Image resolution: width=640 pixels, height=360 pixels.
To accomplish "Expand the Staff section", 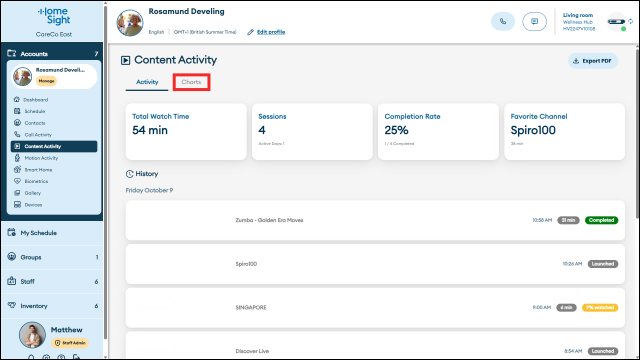I will (52, 281).
